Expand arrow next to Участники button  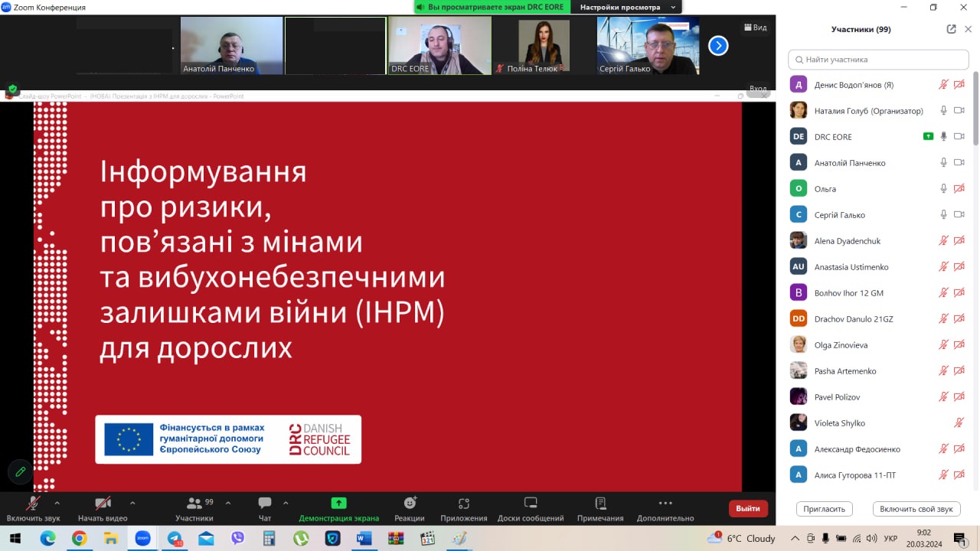click(228, 503)
